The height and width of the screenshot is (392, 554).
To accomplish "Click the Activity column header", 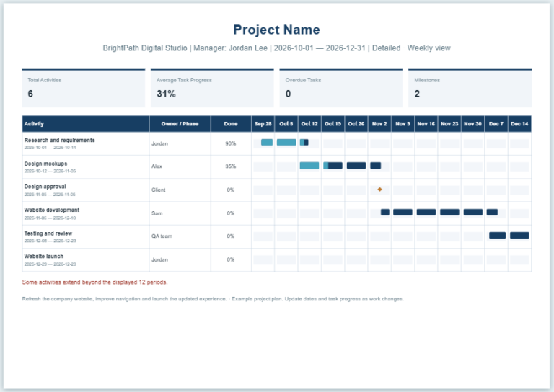I will [x=86, y=124].
